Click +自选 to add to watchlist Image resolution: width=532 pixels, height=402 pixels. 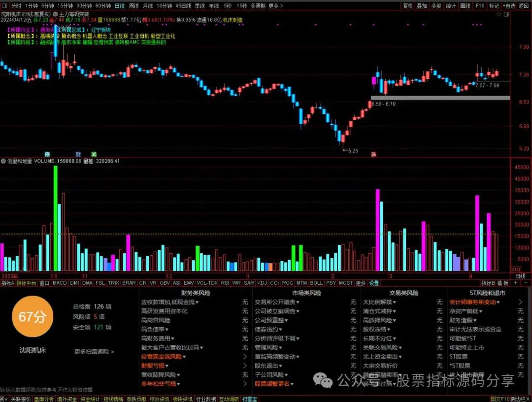coord(508,6)
